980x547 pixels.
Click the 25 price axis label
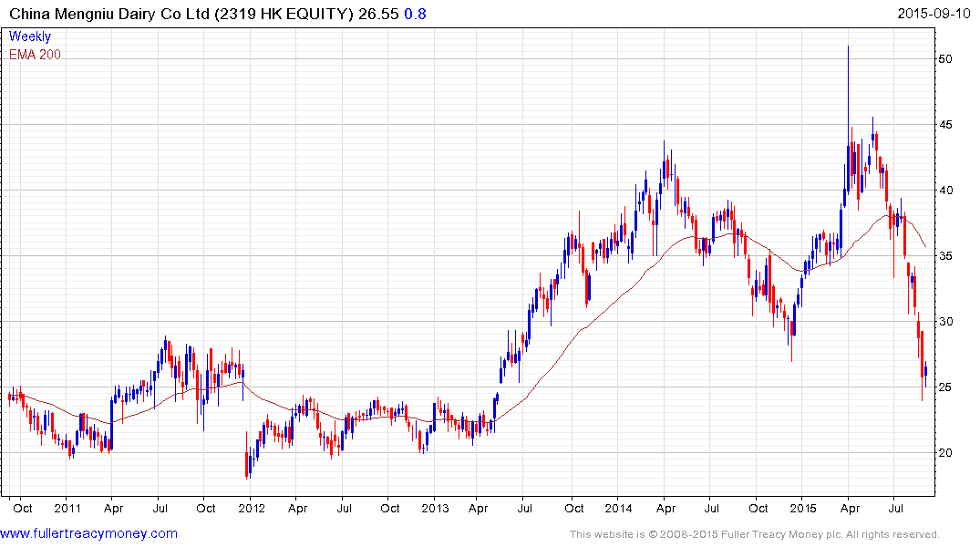945,387
